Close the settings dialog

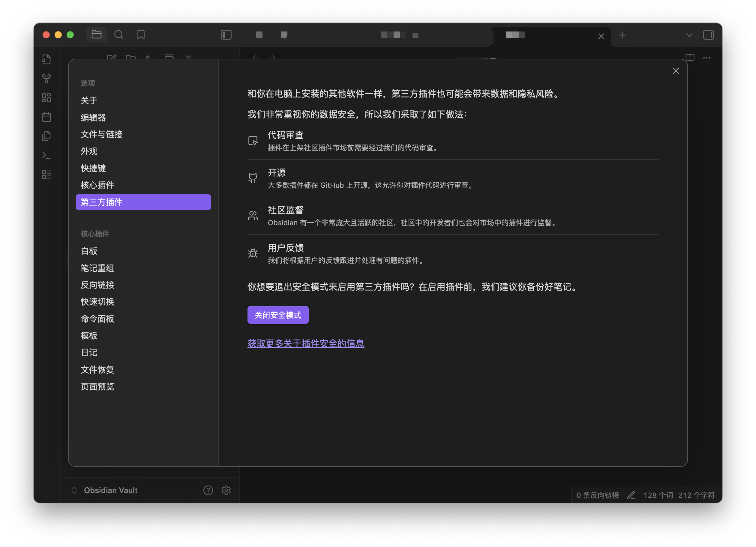675,71
